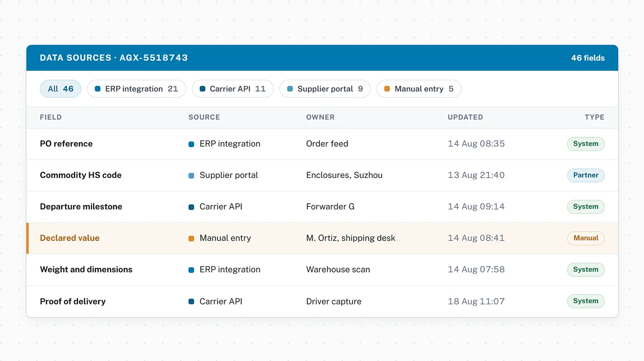This screenshot has height=361, width=644.
Task: Click the orange dot beside Manual entry row
Action: point(191,239)
